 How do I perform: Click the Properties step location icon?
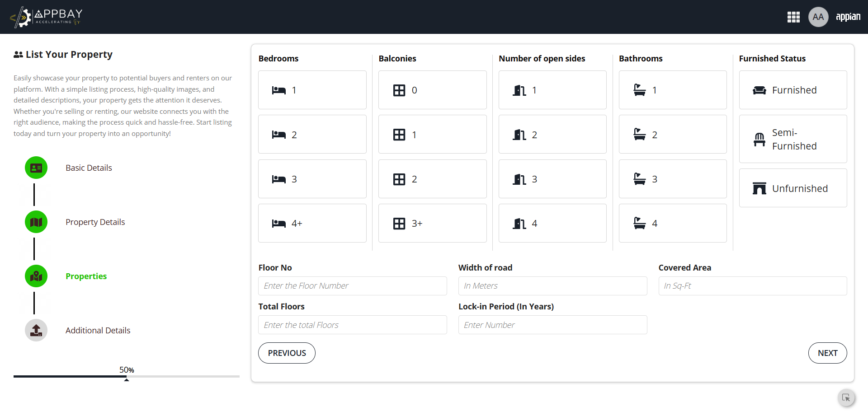pyautogui.click(x=36, y=276)
